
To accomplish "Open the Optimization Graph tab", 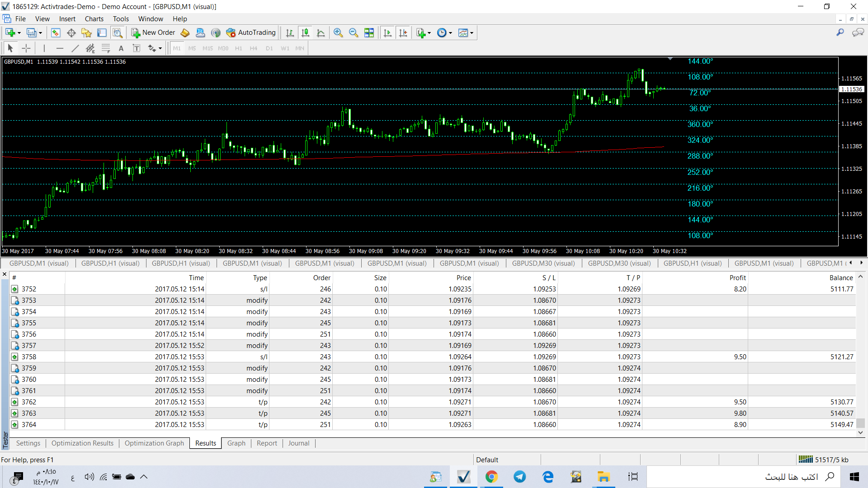I will (x=154, y=443).
